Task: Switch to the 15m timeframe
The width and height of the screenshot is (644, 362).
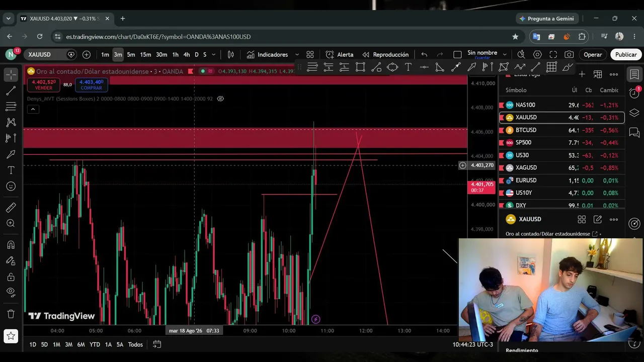Action: pos(145,54)
